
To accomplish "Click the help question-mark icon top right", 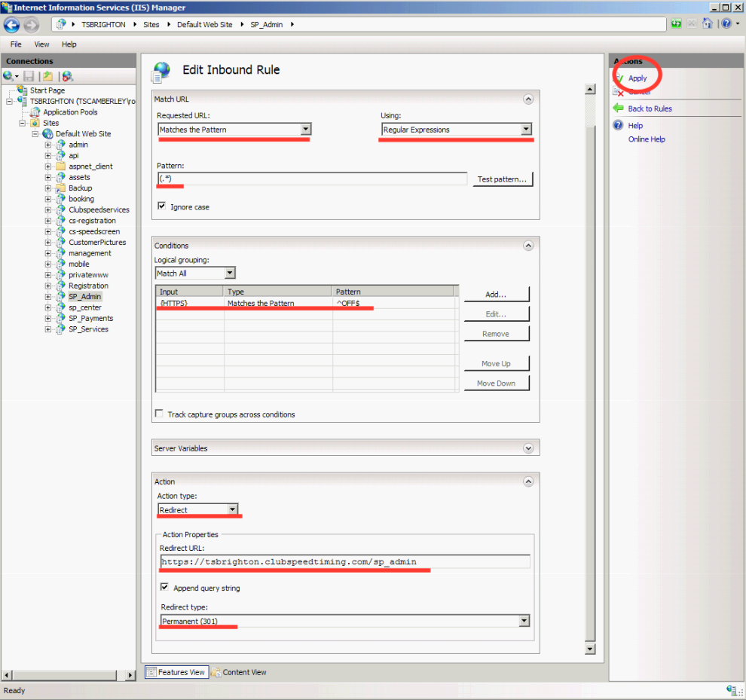I will click(726, 24).
